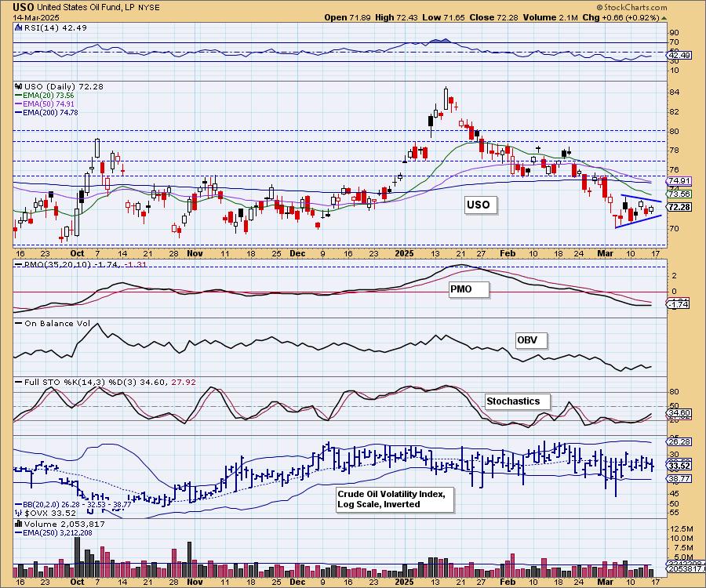Click the January peak candlestick near 84
Image resolution: width=706 pixels, height=588 pixels.
[446, 98]
